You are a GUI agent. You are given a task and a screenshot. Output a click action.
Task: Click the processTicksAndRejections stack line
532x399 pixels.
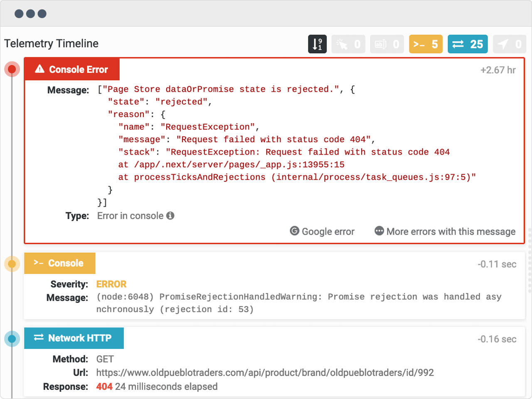coord(297,177)
